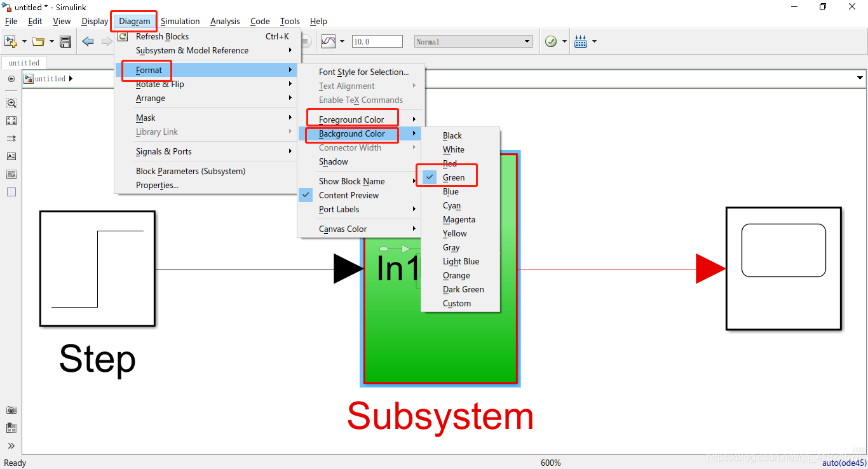Pick Yellow as the background color
868x469 pixels.
pyautogui.click(x=455, y=233)
